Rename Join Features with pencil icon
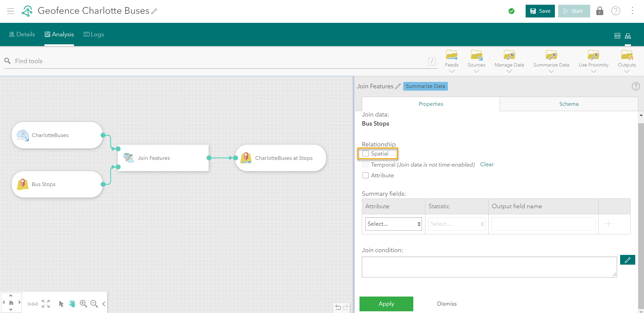 398,86
